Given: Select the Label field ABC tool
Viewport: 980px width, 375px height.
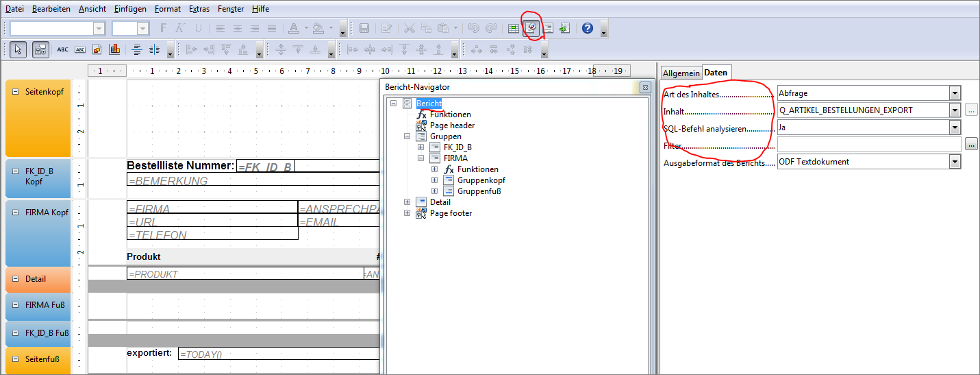Looking at the screenshot, I should 63,49.
